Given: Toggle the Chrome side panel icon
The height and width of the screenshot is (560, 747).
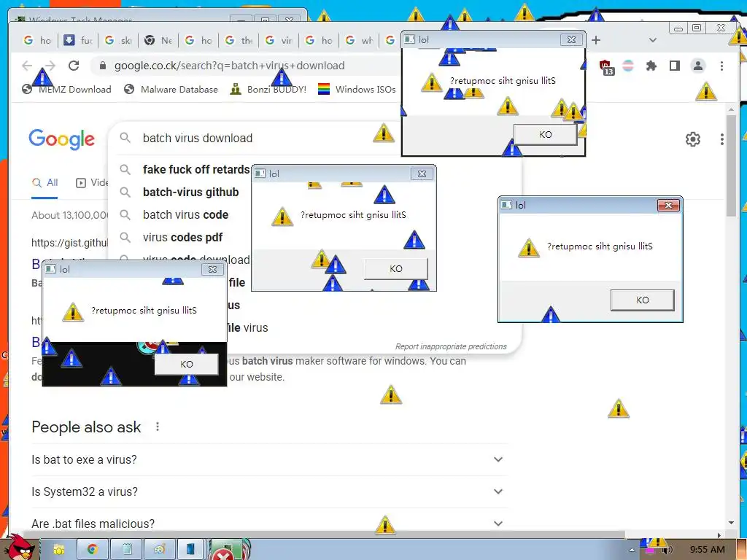Looking at the screenshot, I should click(675, 66).
